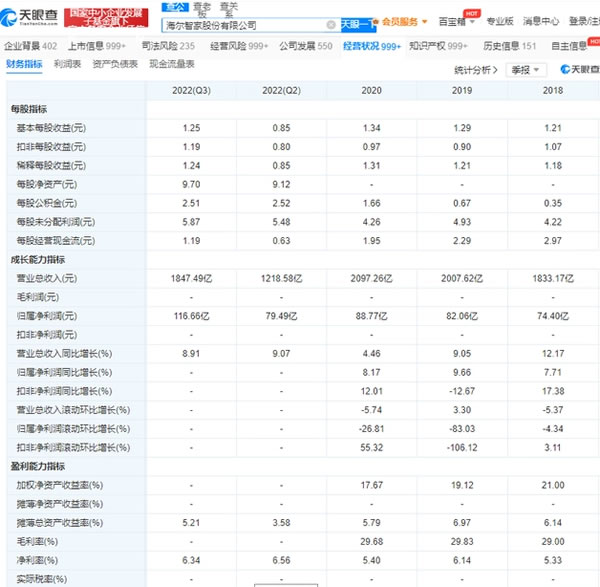Select the 每股公积金(元) row label
Screen dimensions: 600x587
pyautogui.click(x=47, y=203)
